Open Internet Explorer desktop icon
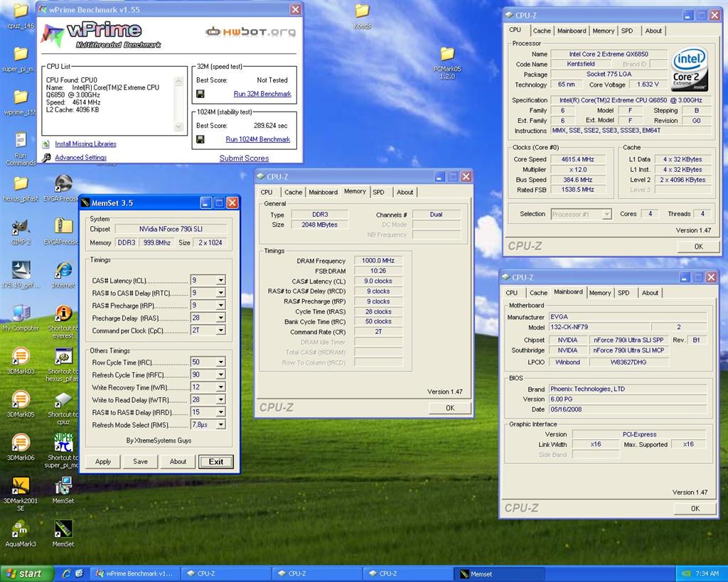The height and width of the screenshot is (582, 728). pos(63,270)
